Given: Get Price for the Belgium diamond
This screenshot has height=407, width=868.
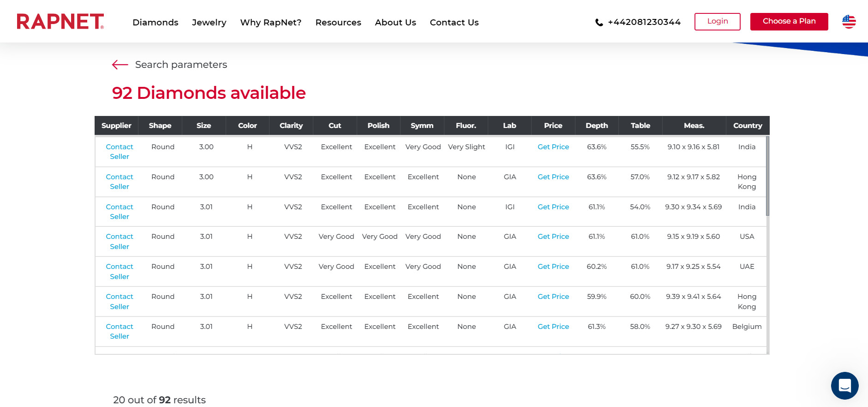Looking at the screenshot, I should coord(553,327).
